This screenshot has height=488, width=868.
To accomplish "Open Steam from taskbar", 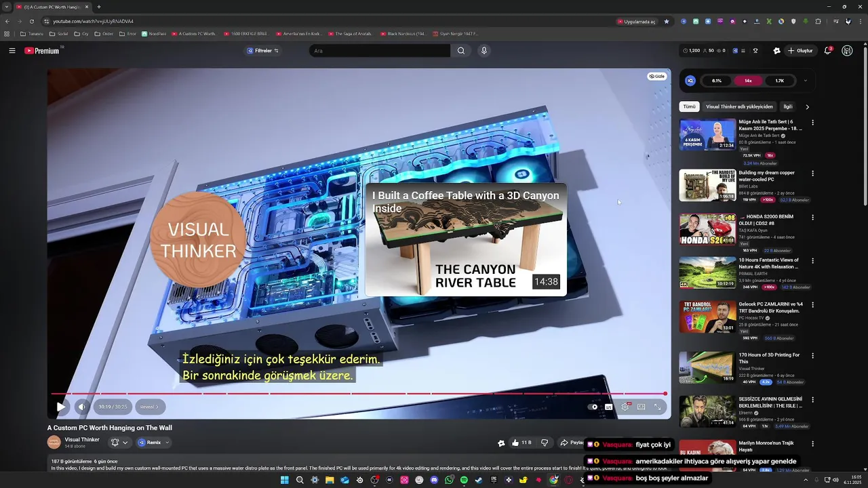I will (479, 480).
